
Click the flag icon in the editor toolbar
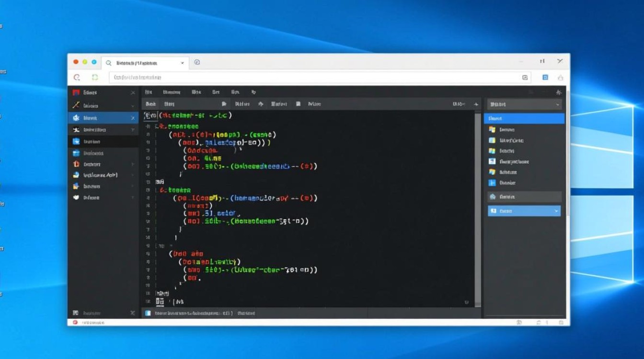(x=223, y=104)
